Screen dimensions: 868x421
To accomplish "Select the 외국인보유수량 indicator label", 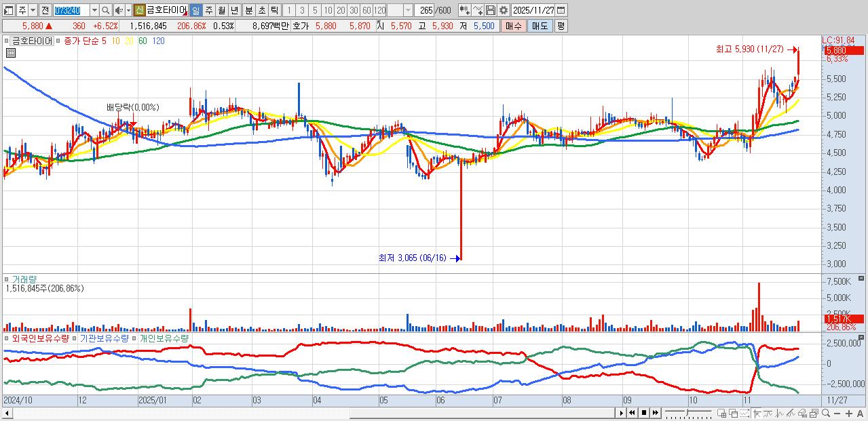I will [x=41, y=338].
